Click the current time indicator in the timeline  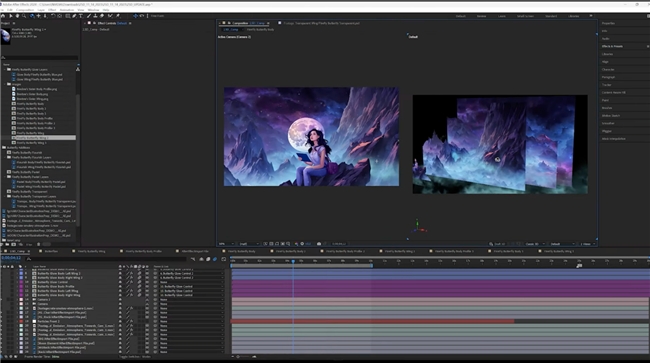293,261
